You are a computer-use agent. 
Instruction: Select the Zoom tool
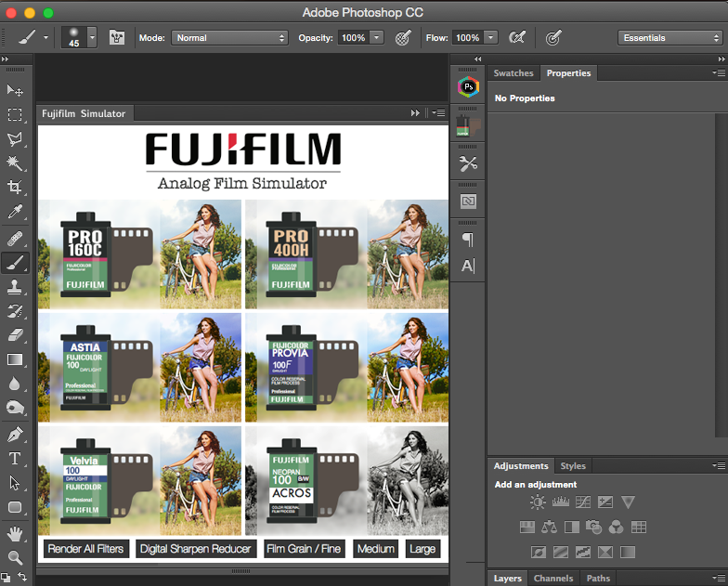(x=15, y=557)
